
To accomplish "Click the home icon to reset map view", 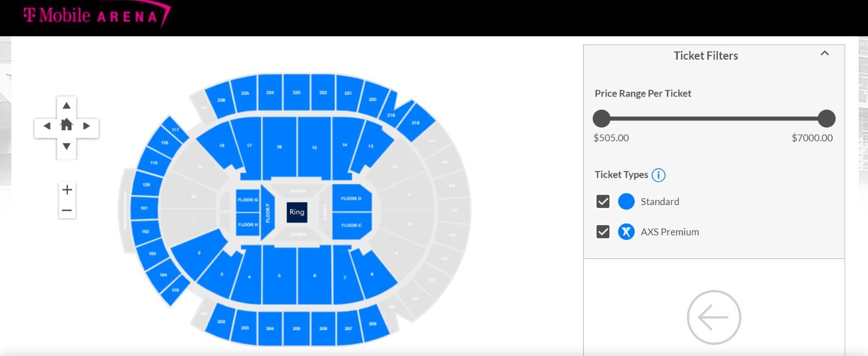I will point(67,126).
